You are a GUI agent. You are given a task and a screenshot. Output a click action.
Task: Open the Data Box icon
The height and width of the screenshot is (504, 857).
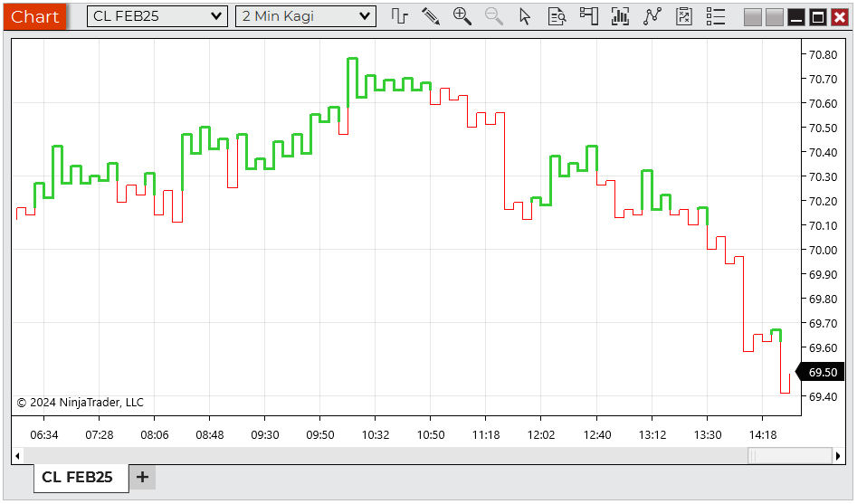tap(557, 16)
